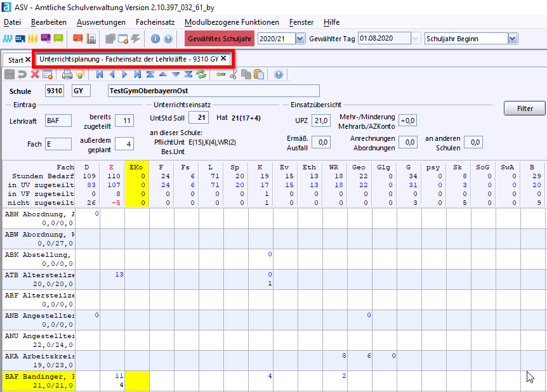This screenshot has width=547, height=392.
Task: Open the yellow teachers figures icon
Action: tap(33, 38)
